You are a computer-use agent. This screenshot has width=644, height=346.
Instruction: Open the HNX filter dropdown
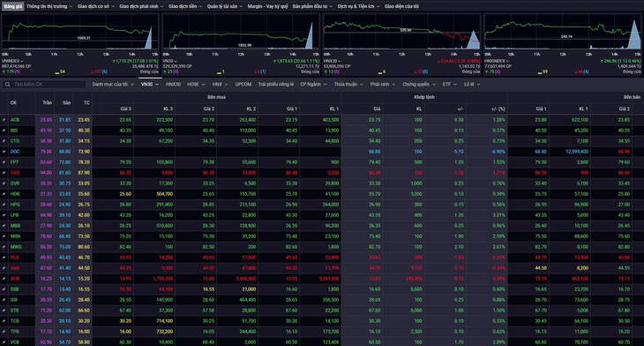pyautogui.click(x=221, y=84)
